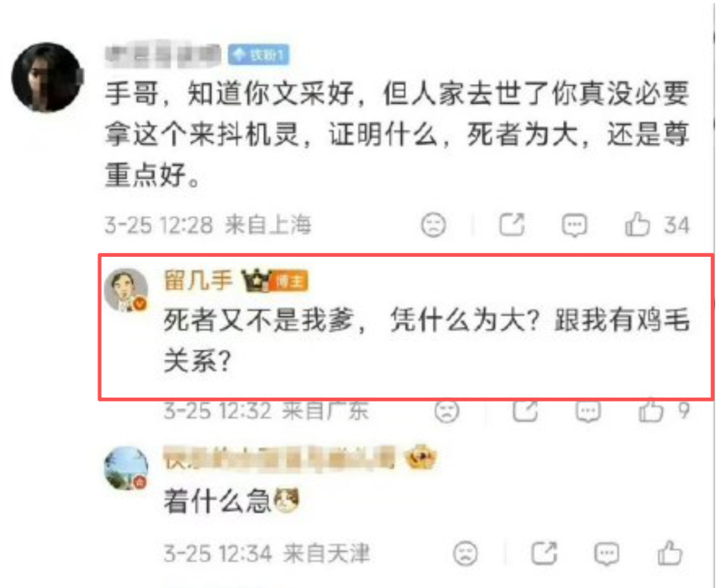Screen dimensions: 717x588
Task: View the top commenter's dark avatar
Action: tap(47, 78)
